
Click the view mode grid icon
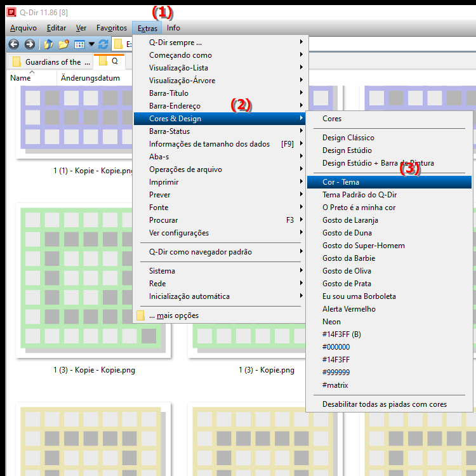tap(79, 44)
